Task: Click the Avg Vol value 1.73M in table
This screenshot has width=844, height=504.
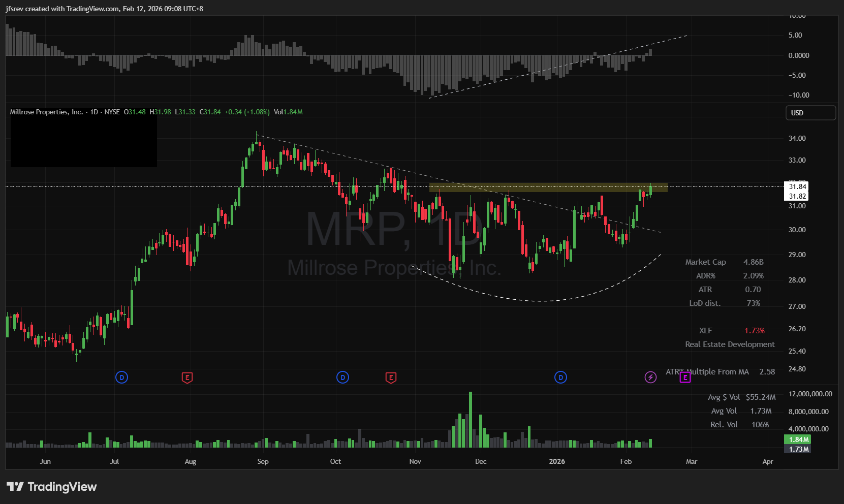Action: 761,411
